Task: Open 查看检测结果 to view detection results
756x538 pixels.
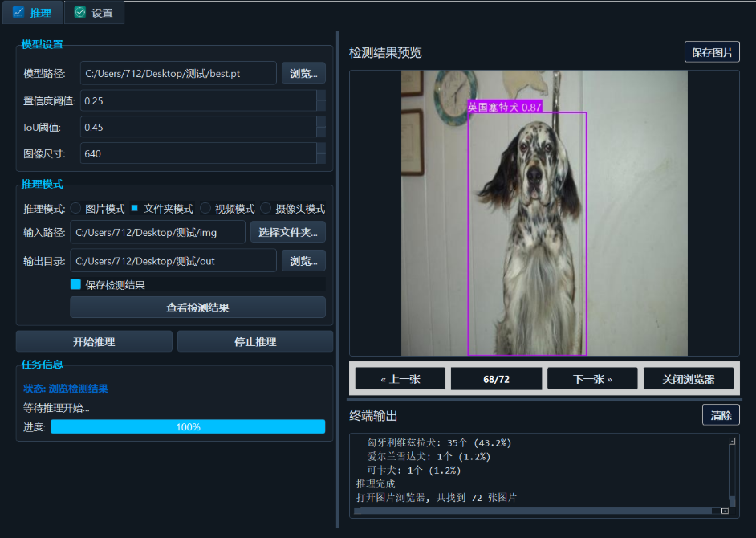Action: point(197,307)
